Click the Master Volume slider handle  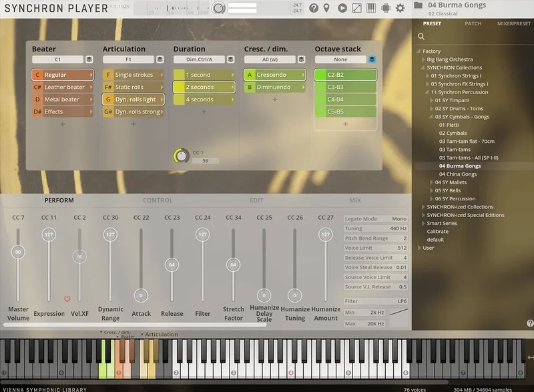pos(18,252)
